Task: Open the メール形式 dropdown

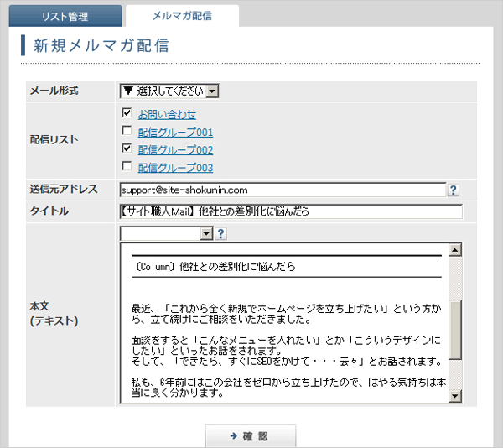Action: [x=169, y=91]
